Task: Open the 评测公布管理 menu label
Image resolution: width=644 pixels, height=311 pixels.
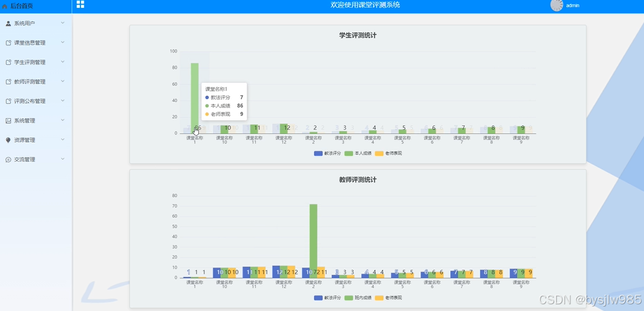Action: coord(30,101)
